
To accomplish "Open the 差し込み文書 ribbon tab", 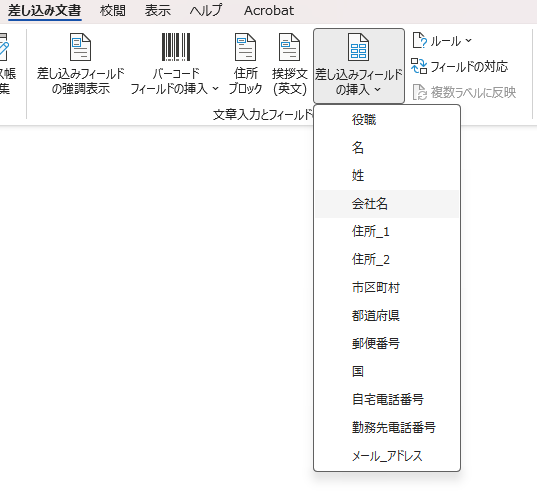I will [45, 11].
